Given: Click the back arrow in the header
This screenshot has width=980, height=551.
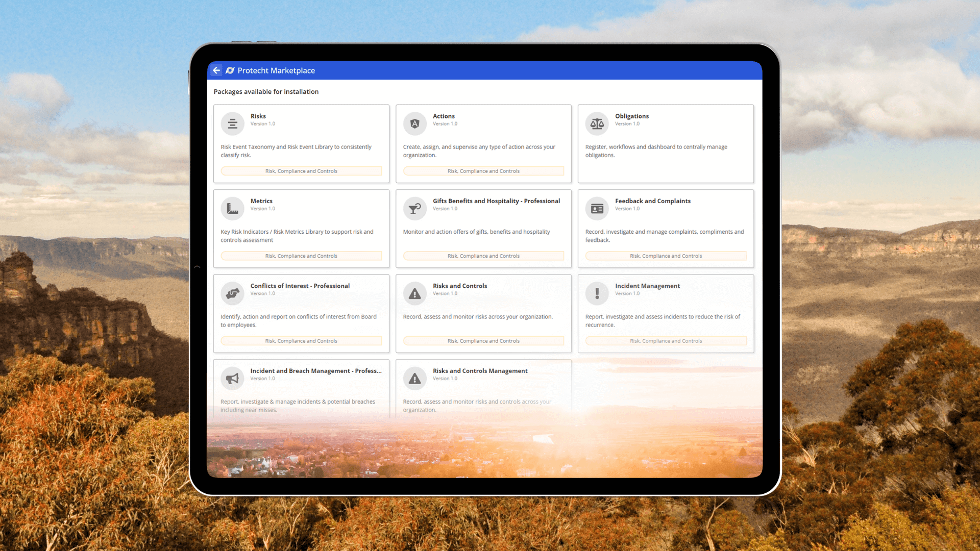Looking at the screenshot, I should [216, 70].
